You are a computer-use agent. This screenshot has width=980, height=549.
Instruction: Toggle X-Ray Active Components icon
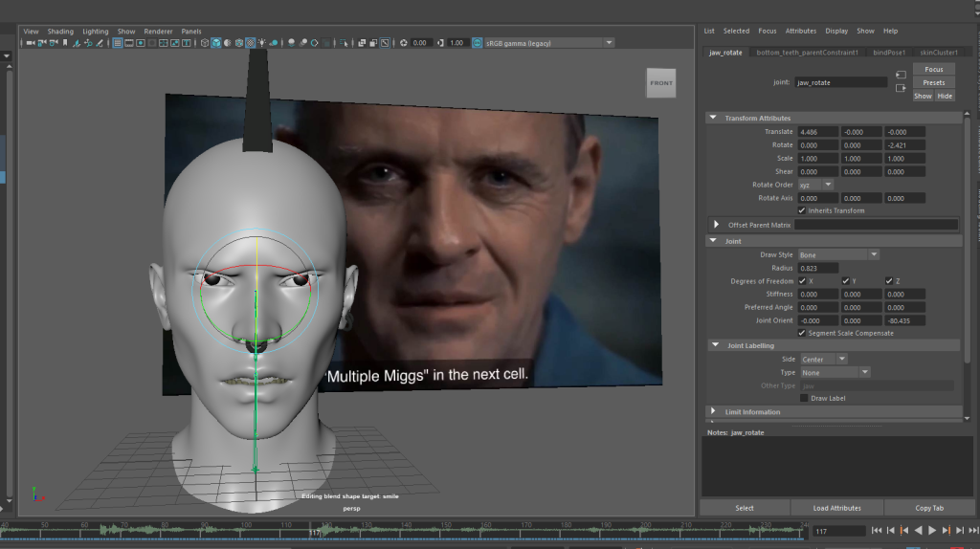373,43
